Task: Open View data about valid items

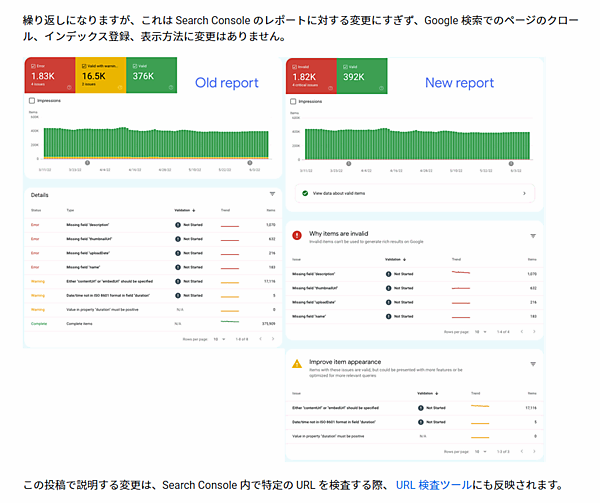Action: [415, 193]
